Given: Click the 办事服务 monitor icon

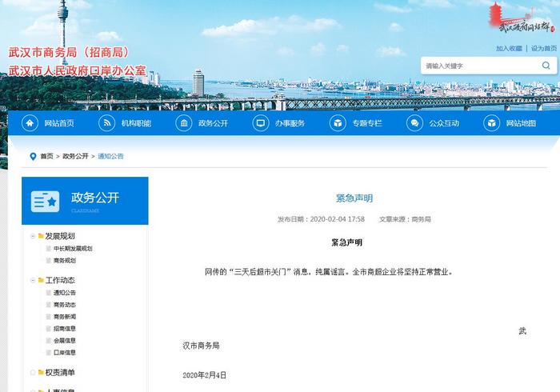Looking at the screenshot, I should 261,123.
